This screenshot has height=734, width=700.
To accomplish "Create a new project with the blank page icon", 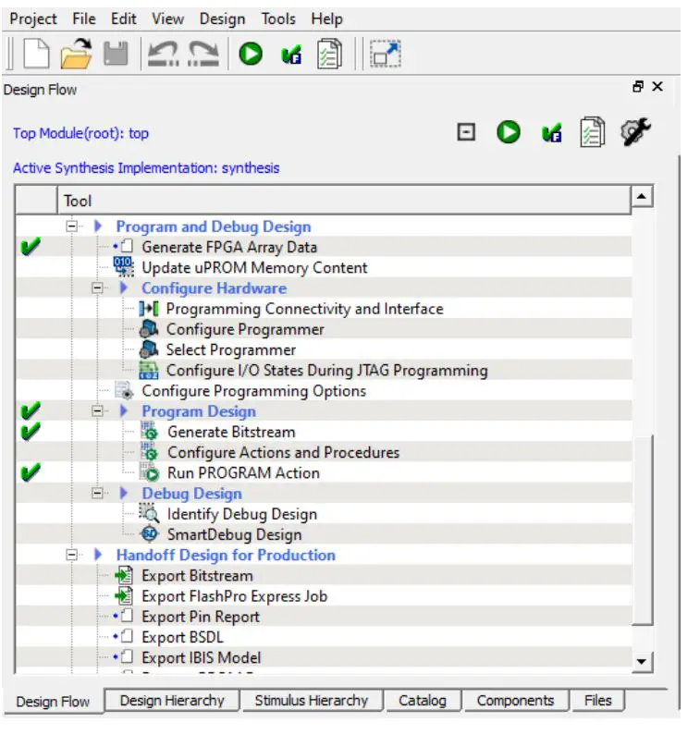I will click(36, 54).
